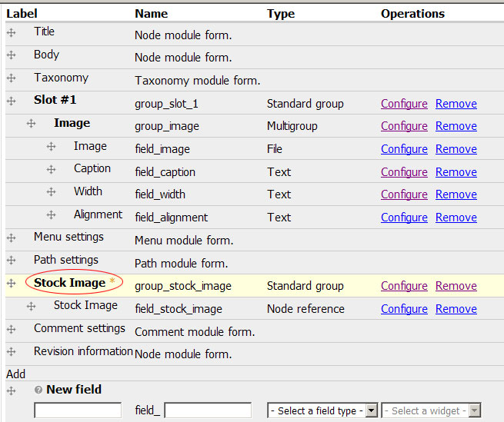Click the drag handle for Revision information
The image size is (504, 422).
(x=12, y=352)
